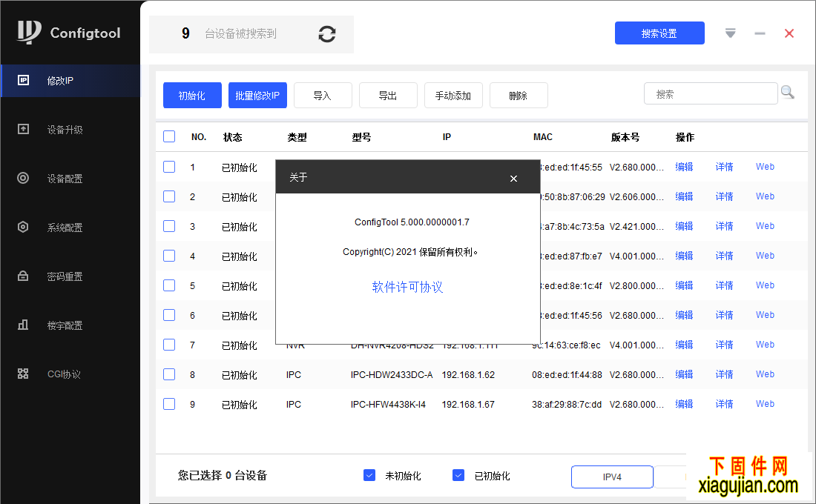Click 详情 for device row 2
This screenshot has height=504, width=816.
(x=724, y=196)
